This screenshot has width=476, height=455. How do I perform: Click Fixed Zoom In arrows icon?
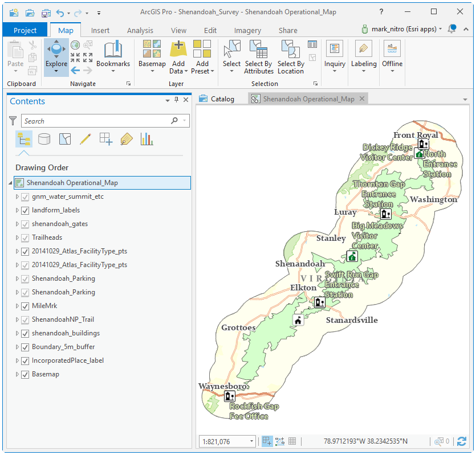point(75,58)
